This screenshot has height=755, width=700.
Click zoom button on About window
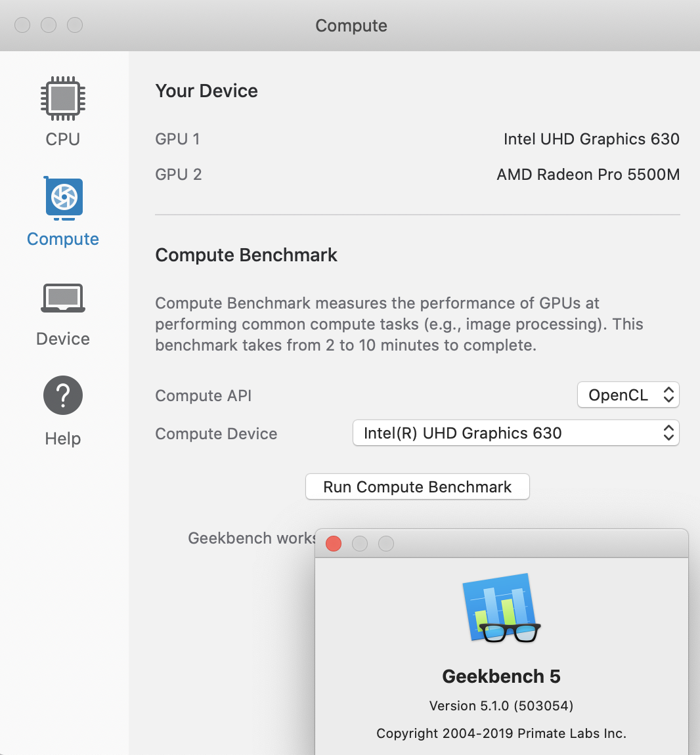[x=386, y=544]
